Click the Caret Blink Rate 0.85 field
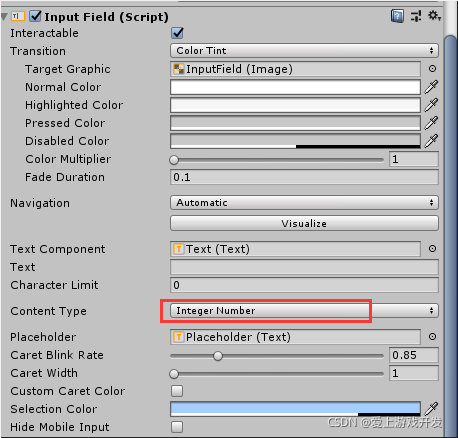The height and width of the screenshot is (438, 458). click(414, 355)
